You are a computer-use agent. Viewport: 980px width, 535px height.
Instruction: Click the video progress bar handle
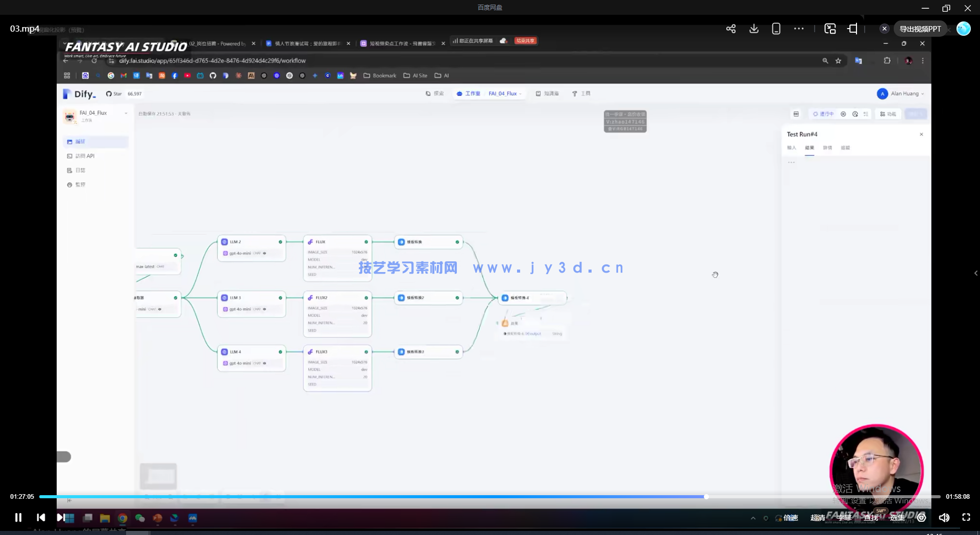click(x=706, y=497)
